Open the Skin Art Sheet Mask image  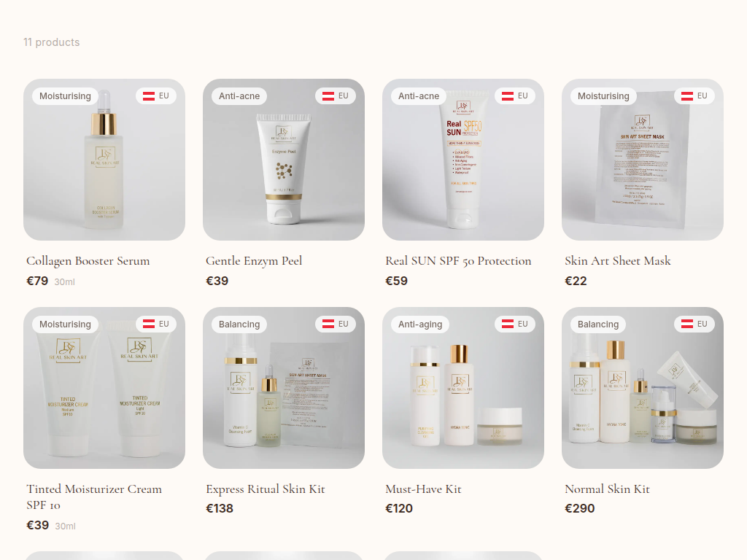pos(643,160)
